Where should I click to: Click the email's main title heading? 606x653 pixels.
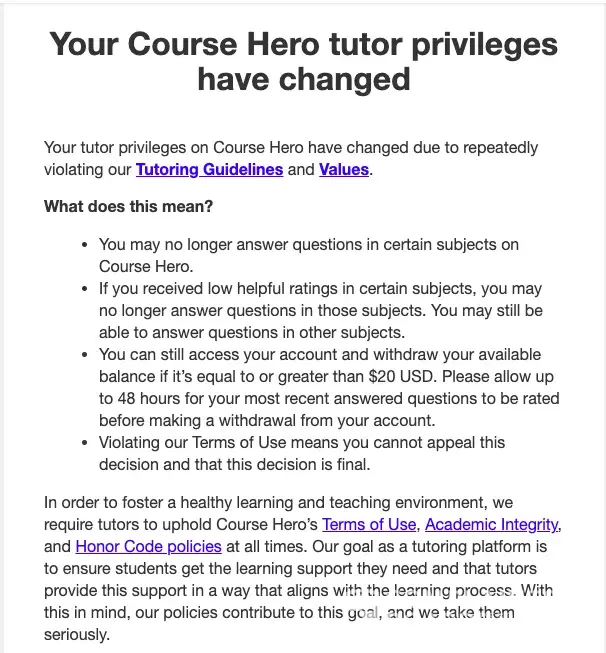303,62
